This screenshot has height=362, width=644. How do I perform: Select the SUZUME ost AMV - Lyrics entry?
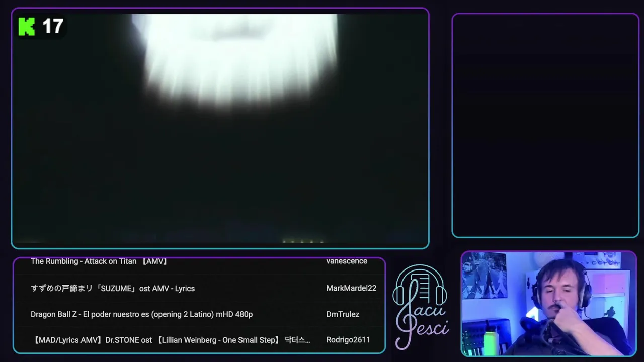(x=113, y=288)
